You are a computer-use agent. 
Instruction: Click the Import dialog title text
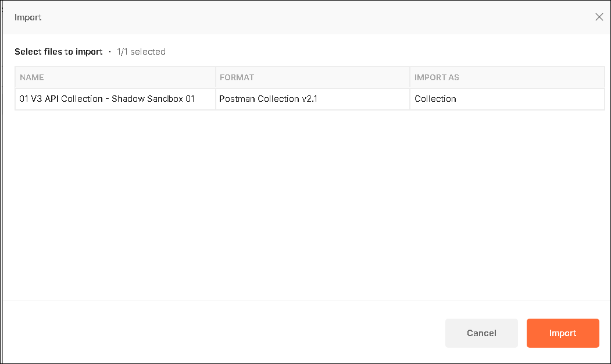coord(28,17)
